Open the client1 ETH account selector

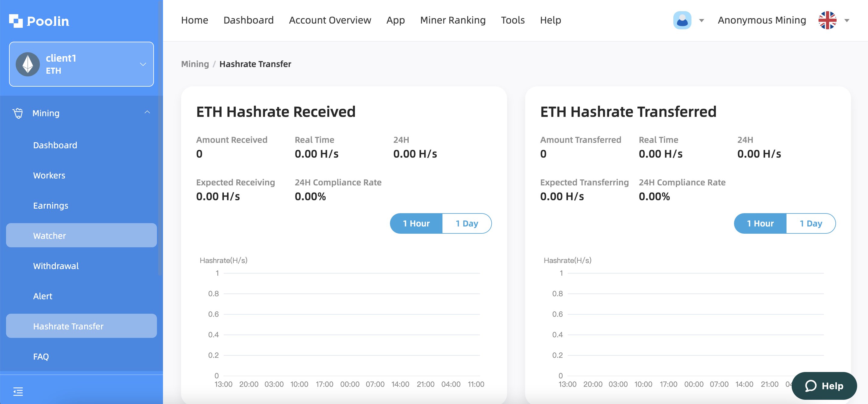pos(81,64)
